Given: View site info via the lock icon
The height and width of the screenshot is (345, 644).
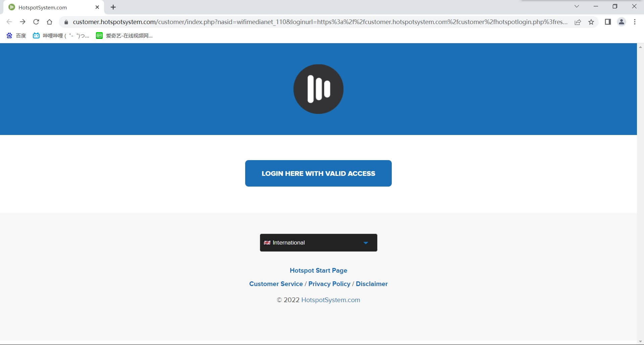Looking at the screenshot, I should (x=66, y=22).
